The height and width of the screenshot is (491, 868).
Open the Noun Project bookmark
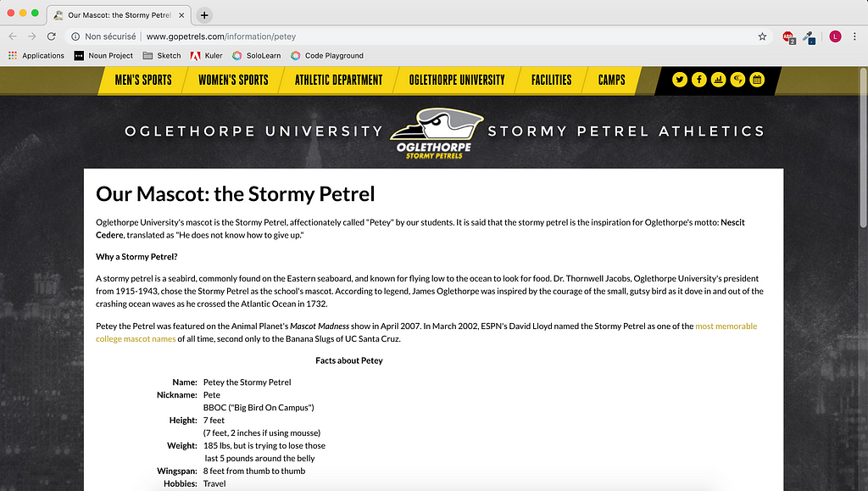pos(103,55)
